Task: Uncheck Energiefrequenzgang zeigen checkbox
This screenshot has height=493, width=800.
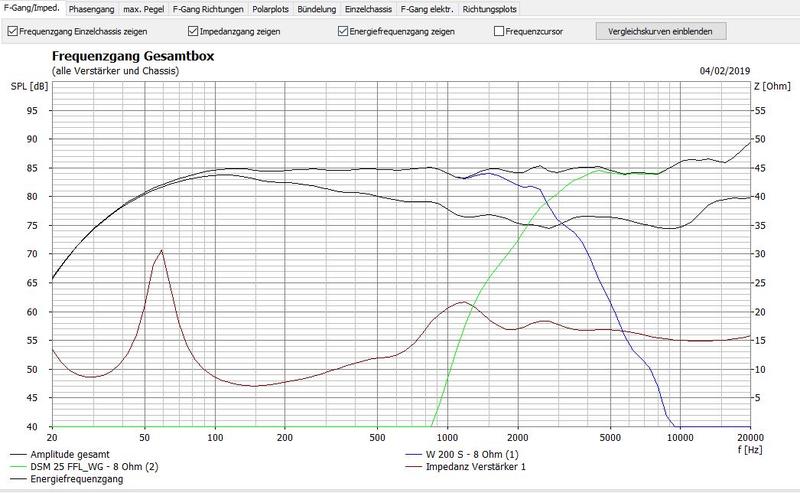Action: tap(343, 31)
